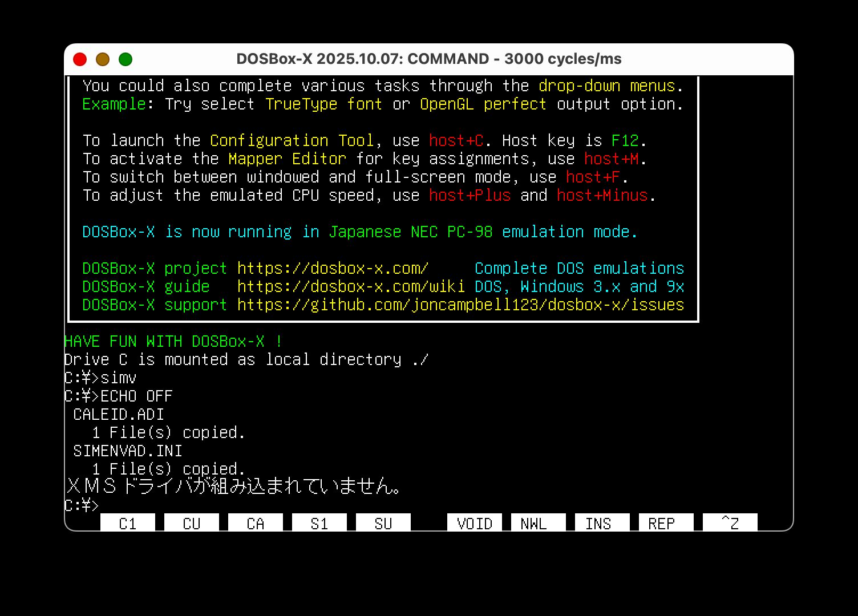The height and width of the screenshot is (616, 858).
Task: Click the yellow minimize window control
Action: pyautogui.click(x=103, y=59)
